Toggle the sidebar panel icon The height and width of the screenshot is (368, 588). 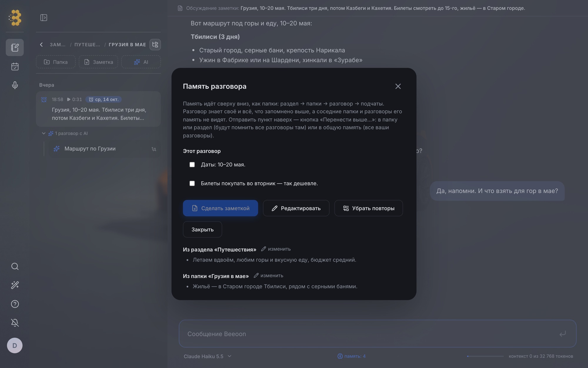tap(44, 18)
